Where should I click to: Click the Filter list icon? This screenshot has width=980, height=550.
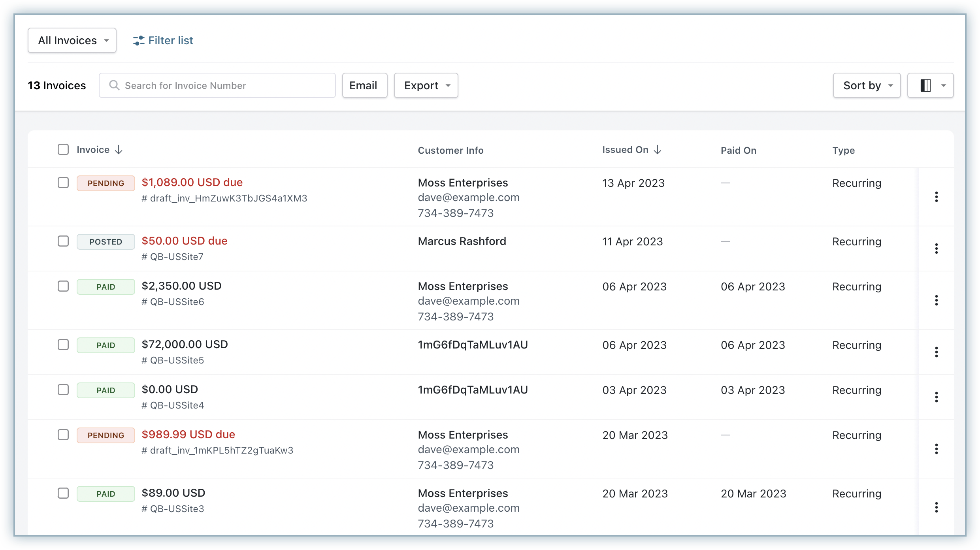tap(138, 40)
